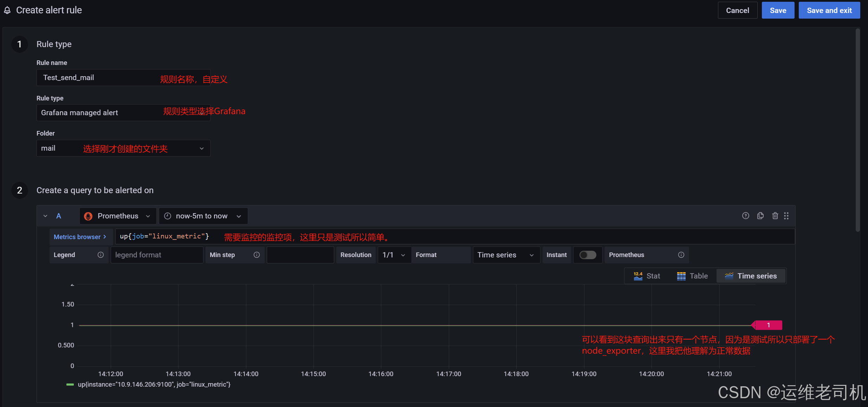
Task: Open the Metrics browser link
Action: 80,237
